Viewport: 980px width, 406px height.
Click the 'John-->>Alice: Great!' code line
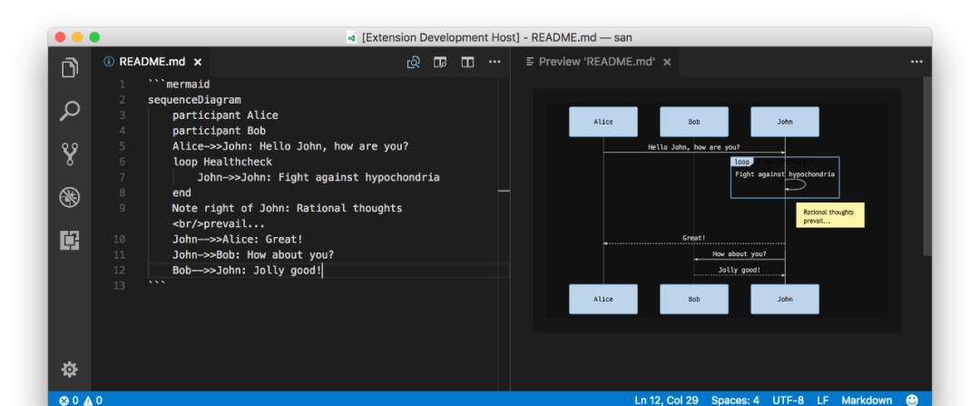pos(238,239)
